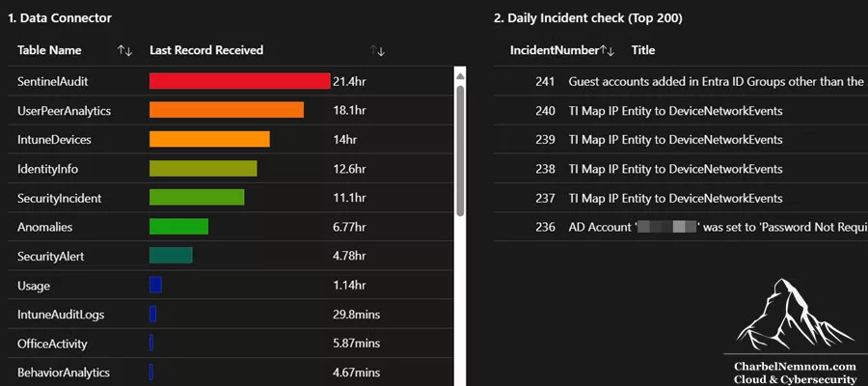Open Guest accounts added in Entra ID incident title

pyautogui.click(x=718, y=82)
